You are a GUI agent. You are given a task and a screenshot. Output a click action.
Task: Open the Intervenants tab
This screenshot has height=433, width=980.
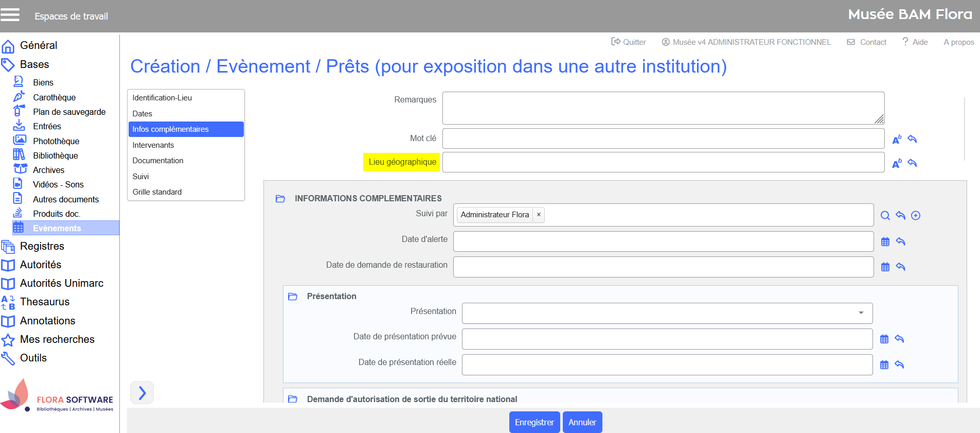pyautogui.click(x=186, y=145)
